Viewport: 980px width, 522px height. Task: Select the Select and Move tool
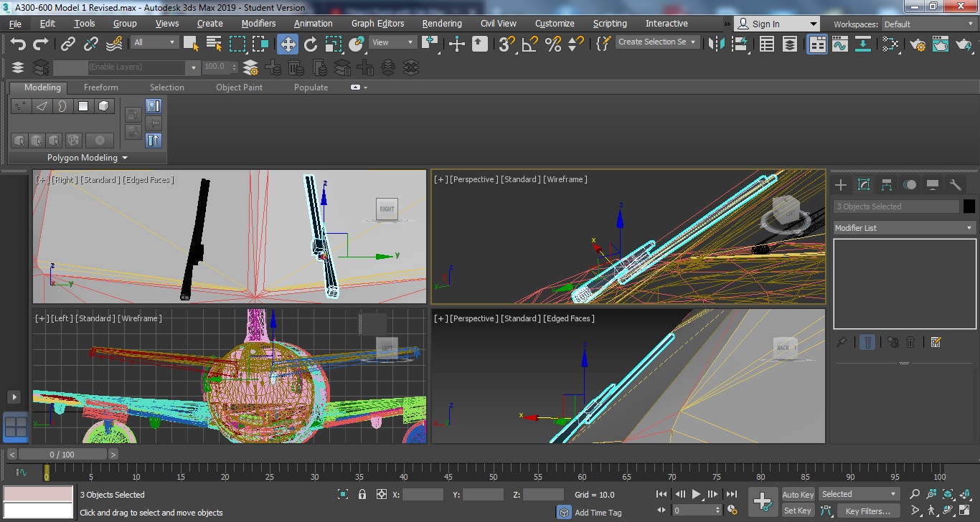pyautogui.click(x=288, y=44)
